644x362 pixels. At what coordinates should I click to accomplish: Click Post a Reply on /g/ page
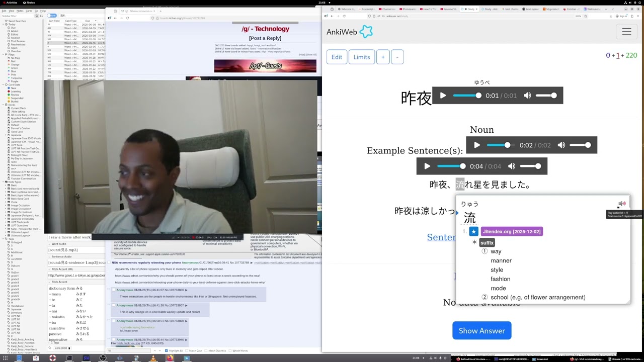pyautogui.click(x=265, y=38)
